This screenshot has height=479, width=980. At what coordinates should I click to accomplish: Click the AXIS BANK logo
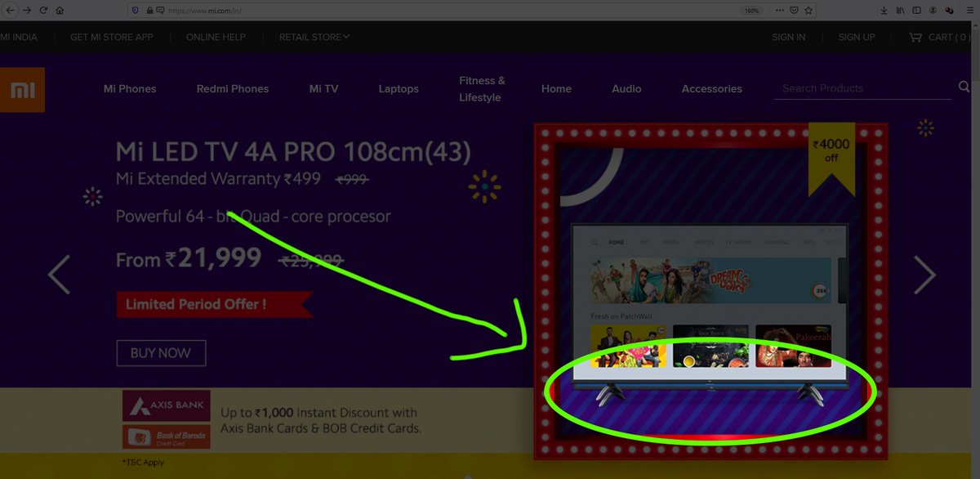pos(166,405)
